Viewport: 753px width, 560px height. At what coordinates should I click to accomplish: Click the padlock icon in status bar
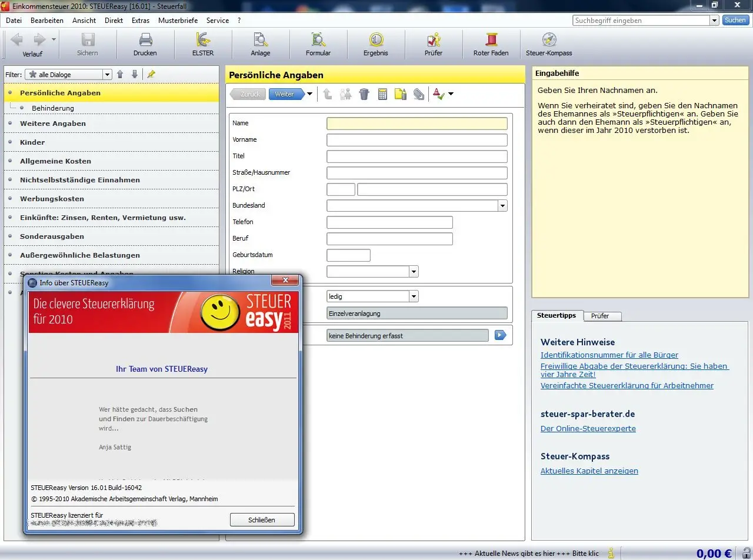746,553
